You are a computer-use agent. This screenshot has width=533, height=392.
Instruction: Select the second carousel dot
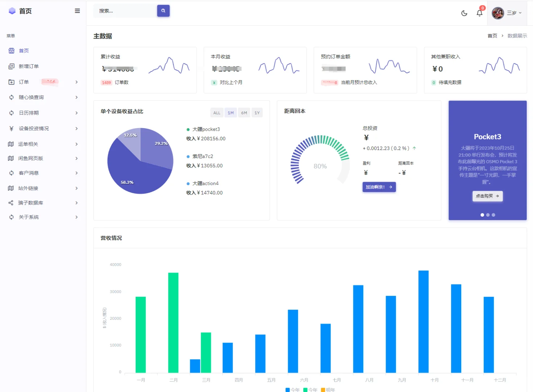point(488,215)
